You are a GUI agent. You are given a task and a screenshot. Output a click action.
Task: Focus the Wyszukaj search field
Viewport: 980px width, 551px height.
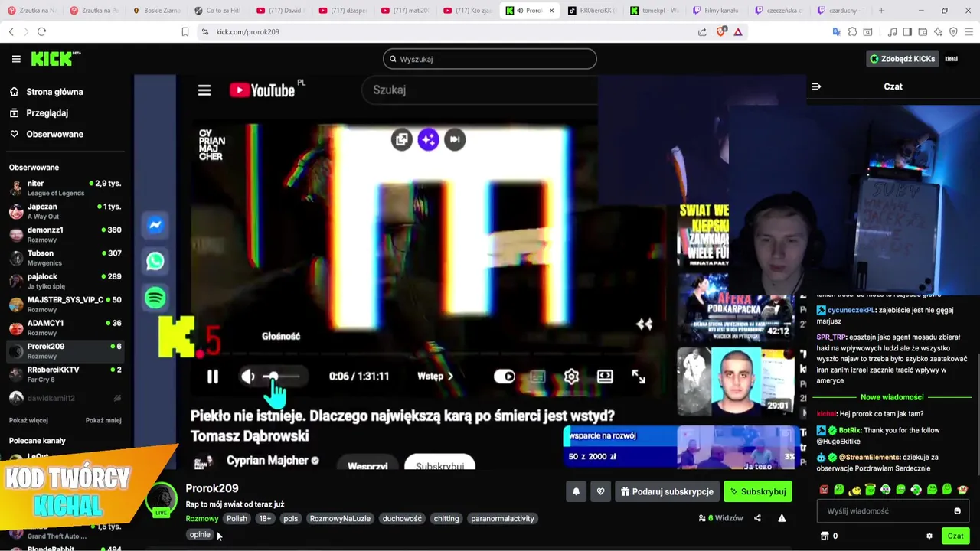tap(490, 59)
